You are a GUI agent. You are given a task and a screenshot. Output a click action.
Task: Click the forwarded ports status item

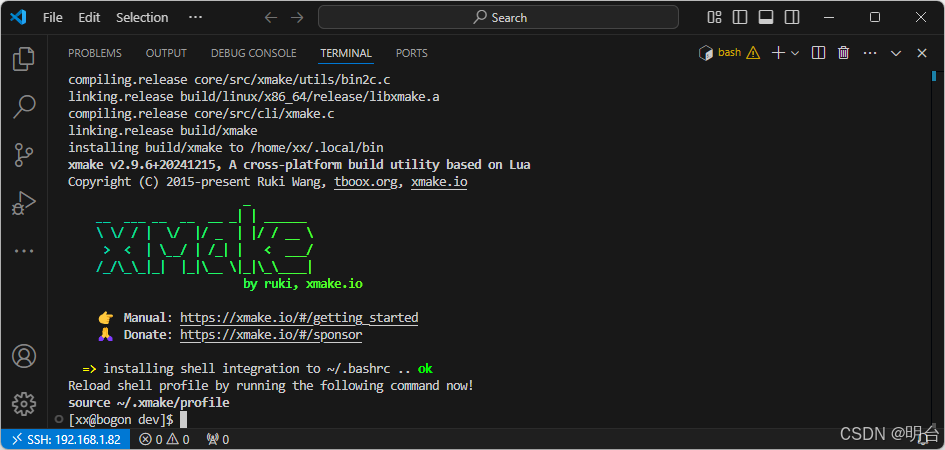pyautogui.click(x=217, y=440)
